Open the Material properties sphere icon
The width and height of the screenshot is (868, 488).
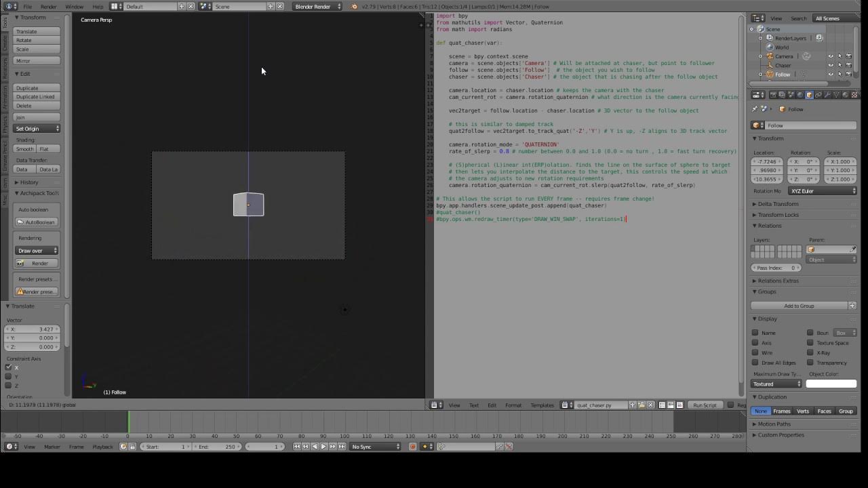(x=846, y=95)
